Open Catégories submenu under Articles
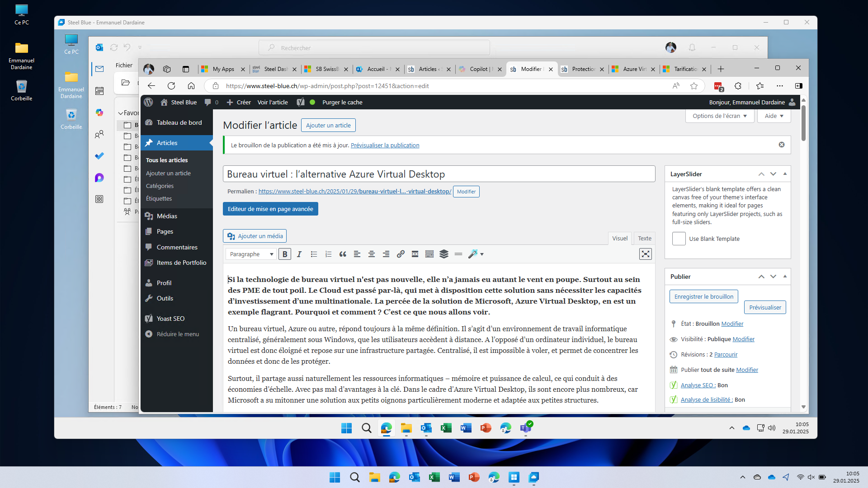Viewport: 868px width, 488px height. click(x=160, y=186)
